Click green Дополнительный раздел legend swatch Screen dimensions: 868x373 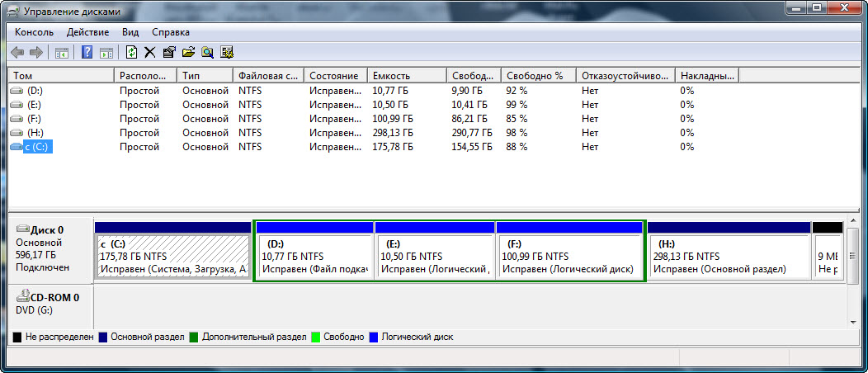click(x=194, y=337)
